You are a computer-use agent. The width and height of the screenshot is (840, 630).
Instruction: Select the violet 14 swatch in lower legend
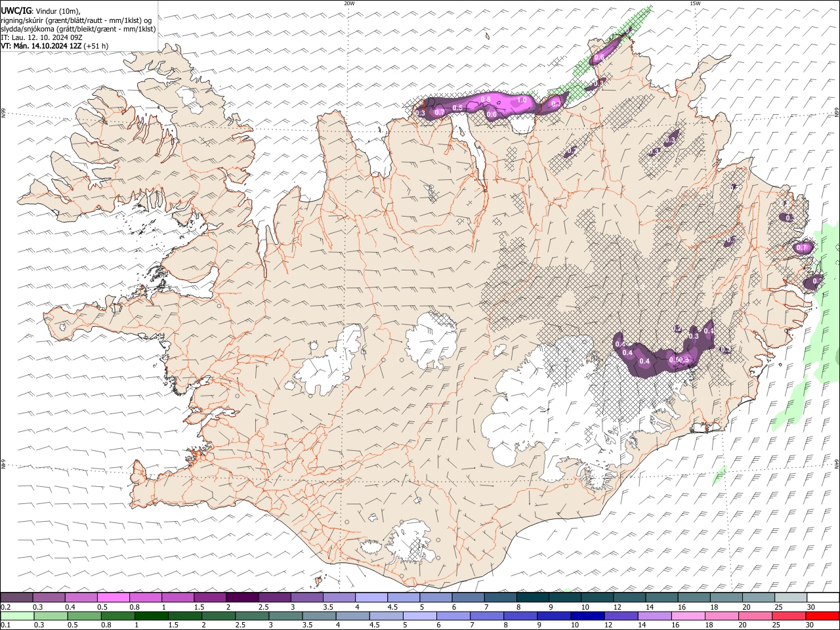point(654,616)
